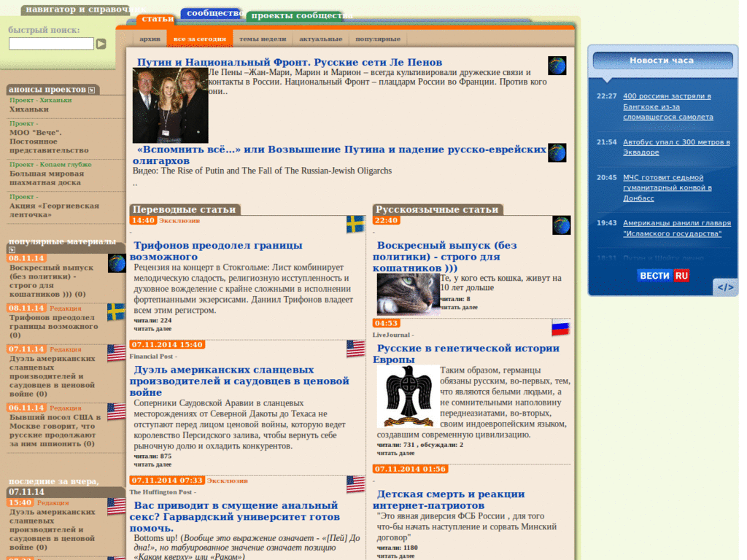
Task: Open news 'Американцы ранили главаря Исламского государства'
Action: tap(677, 228)
